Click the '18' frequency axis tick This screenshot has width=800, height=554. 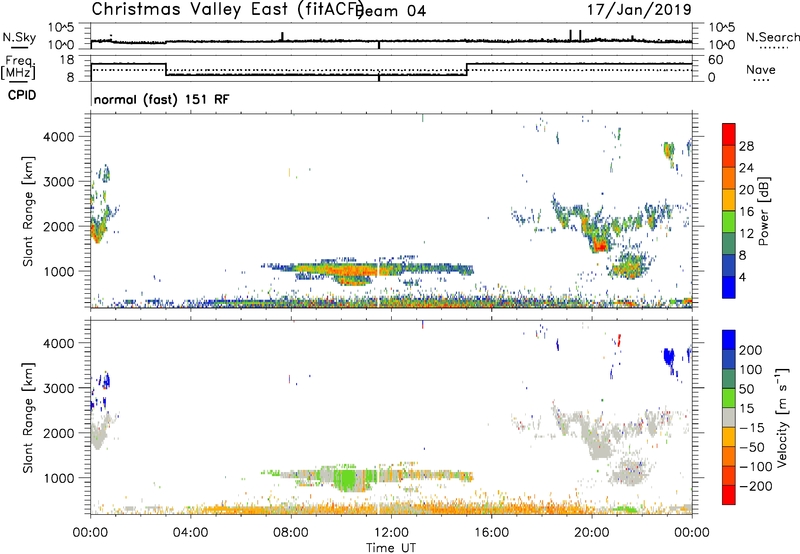tap(66, 60)
